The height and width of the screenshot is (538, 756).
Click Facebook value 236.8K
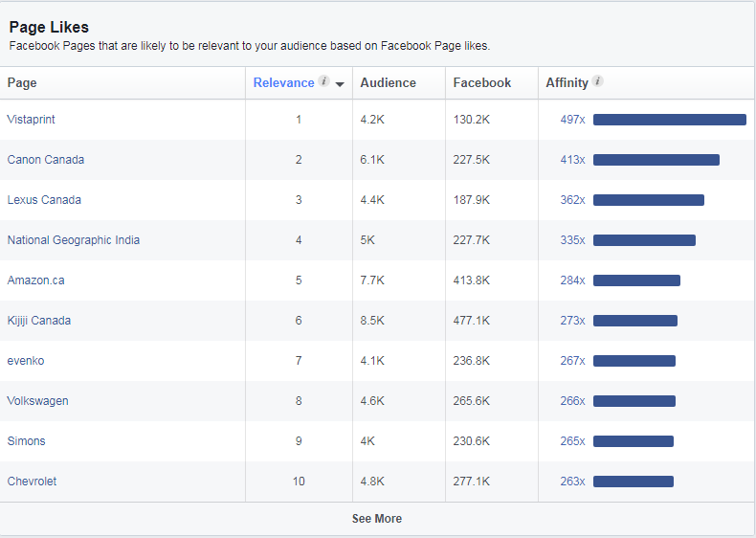pos(472,361)
